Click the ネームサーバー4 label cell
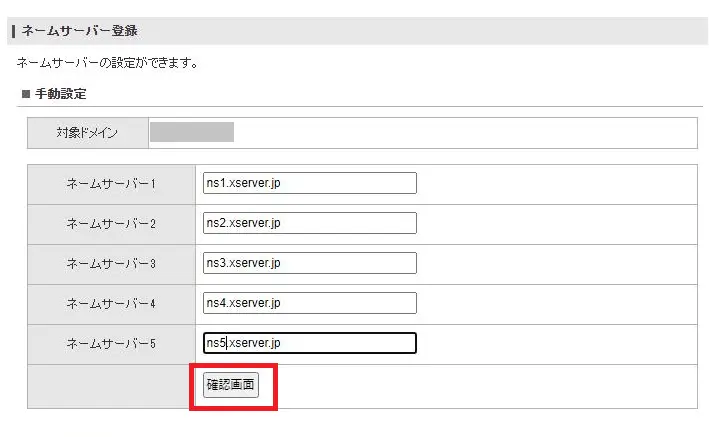Image resolution: width=709 pixels, height=437 pixels. click(x=111, y=304)
